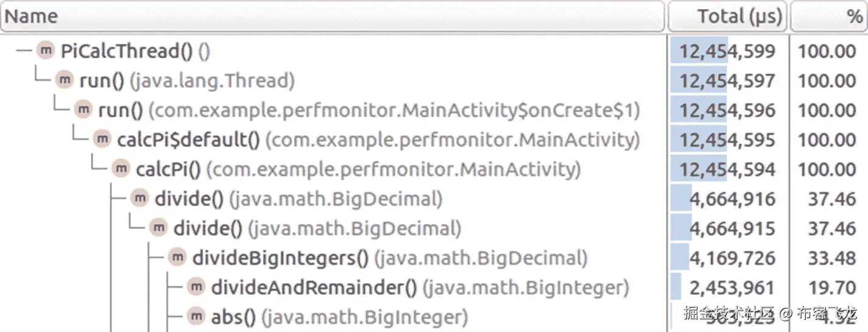Sort by Total (μs) column header

(x=727, y=16)
